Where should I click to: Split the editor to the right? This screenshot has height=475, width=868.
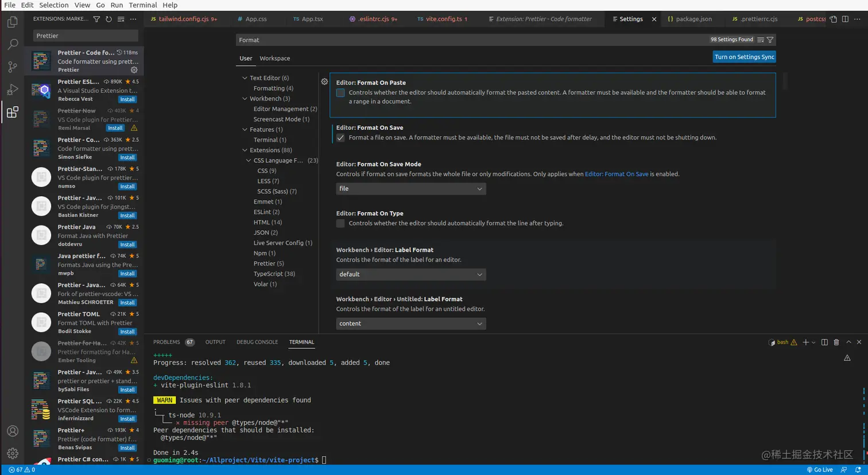[x=845, y=19]
